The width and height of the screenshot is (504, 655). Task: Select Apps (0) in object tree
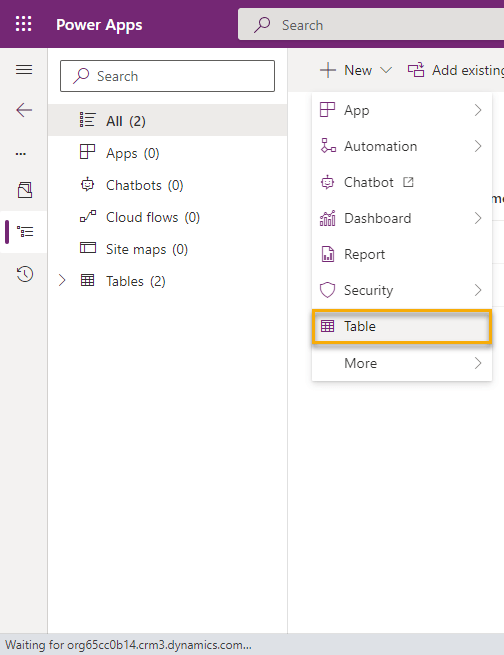pyautogui.click(x=168, y=152)
